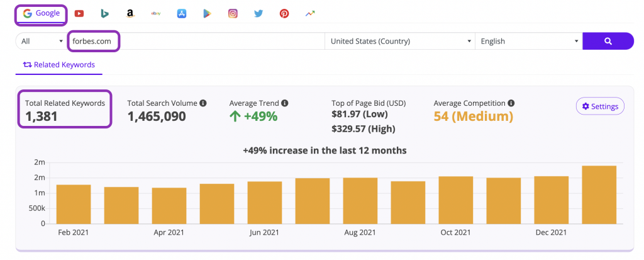The image size is (644, 260).
Task: Select the YouTube platform icon
Action: point(79,13)
